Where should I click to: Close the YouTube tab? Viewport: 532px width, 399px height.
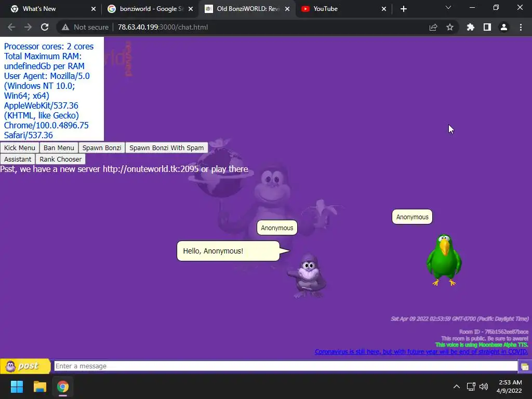tap(384, 9)
